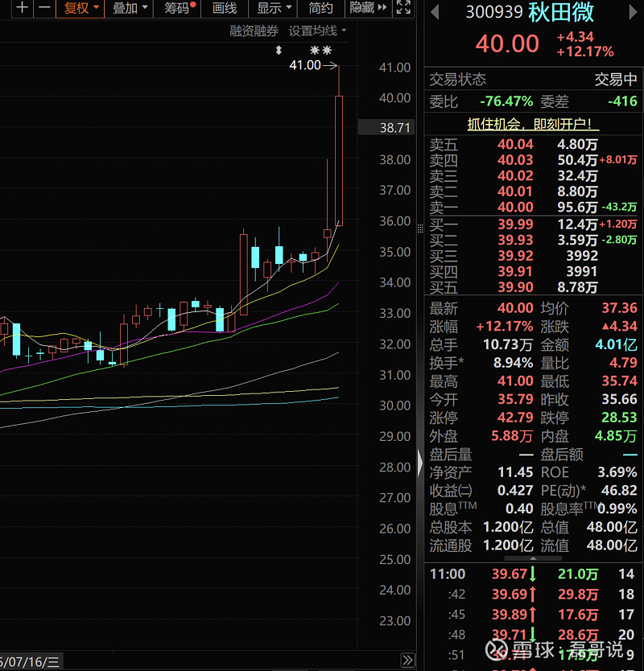Click 隐藏 to hide side panel

tap(368, 8)
